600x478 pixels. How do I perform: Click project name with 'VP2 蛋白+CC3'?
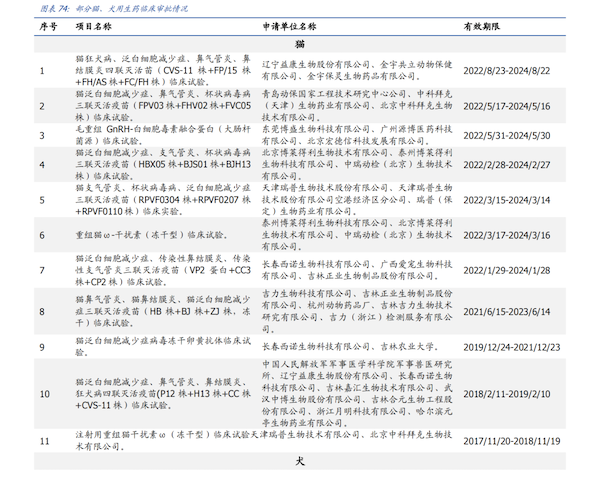[x=163, y=270]
